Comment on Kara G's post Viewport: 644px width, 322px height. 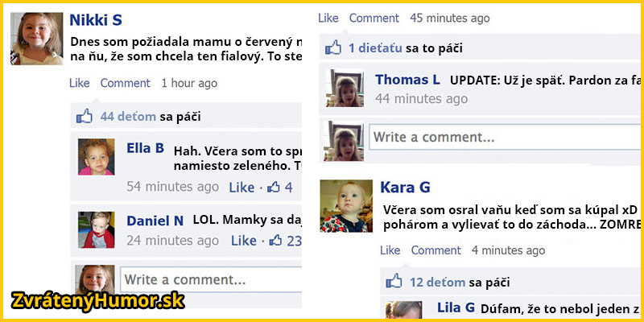(x=436, y=250)
